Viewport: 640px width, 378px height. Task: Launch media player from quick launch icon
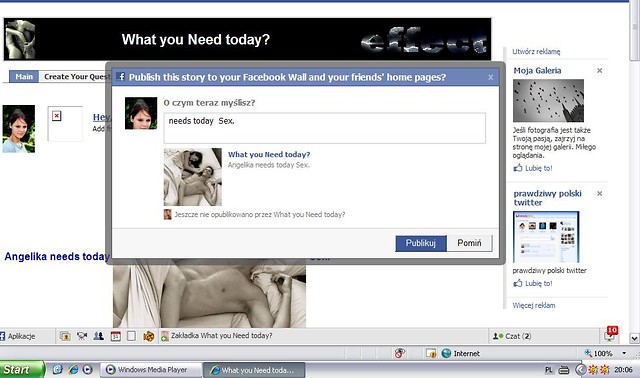pos(87,369)
